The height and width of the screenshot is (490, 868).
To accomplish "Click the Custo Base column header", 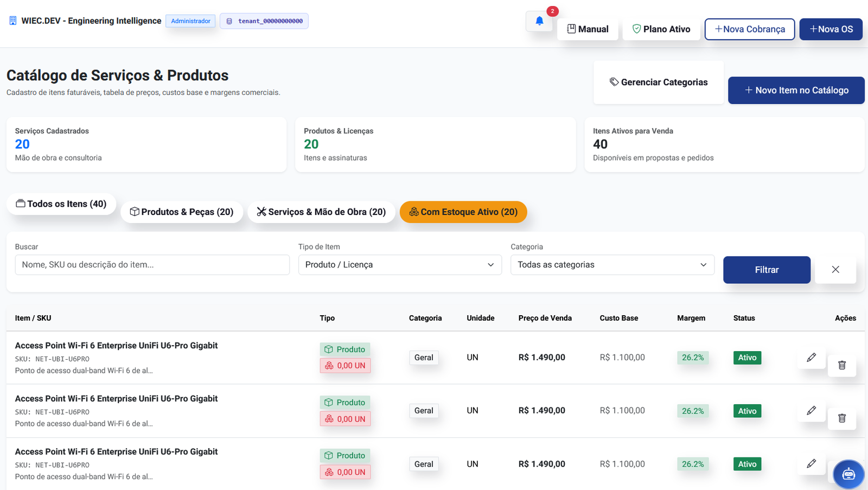I will pos(618,318).
